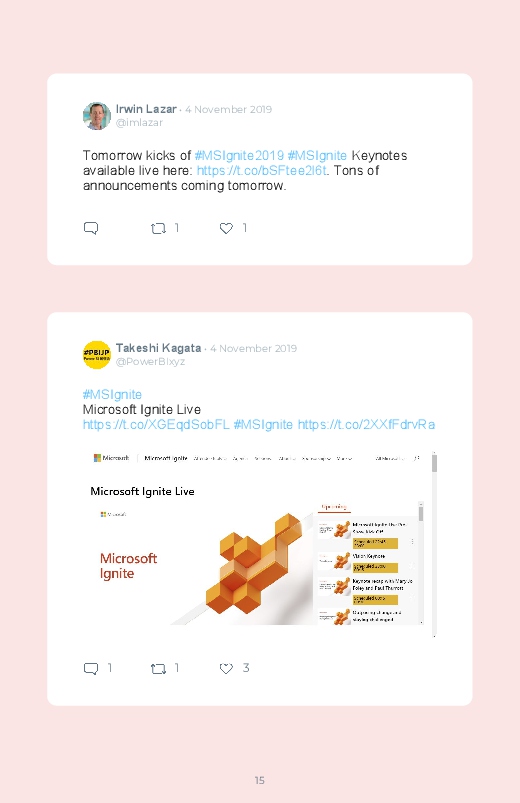Open the Vision Keynote session thumbnail
Image resolution: width=520 pixels, height=803 pixels.
pos(334,561)
